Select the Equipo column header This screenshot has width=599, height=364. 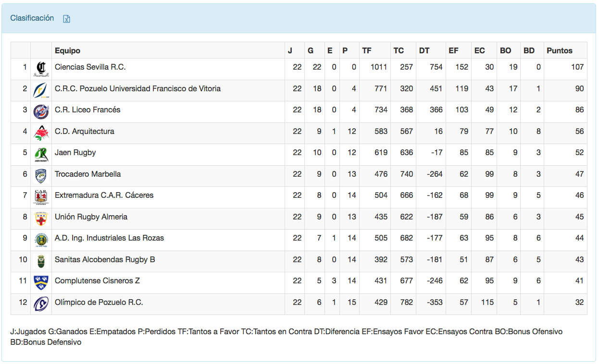pos(67,50)
